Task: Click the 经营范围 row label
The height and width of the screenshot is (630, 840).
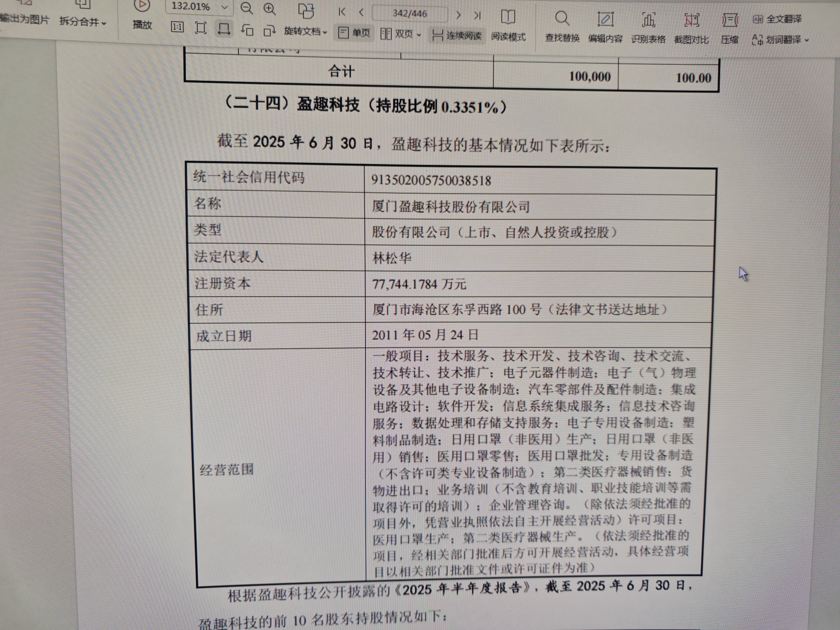Action: tap(227, 469)
